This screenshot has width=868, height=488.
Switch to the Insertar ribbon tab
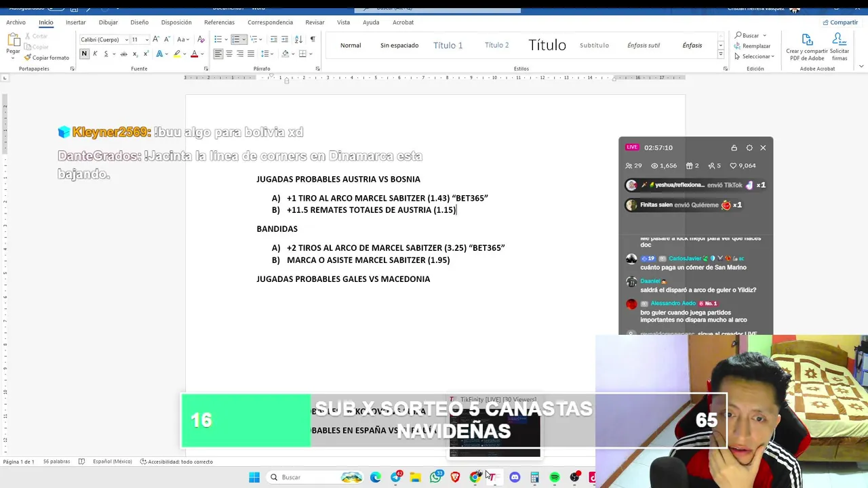[x=76, y=22]
